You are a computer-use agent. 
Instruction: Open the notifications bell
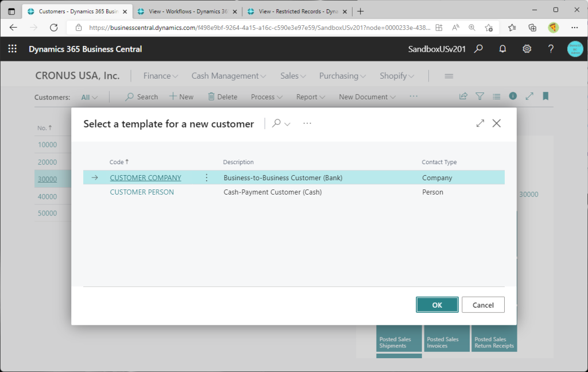(x=502, y=49)
